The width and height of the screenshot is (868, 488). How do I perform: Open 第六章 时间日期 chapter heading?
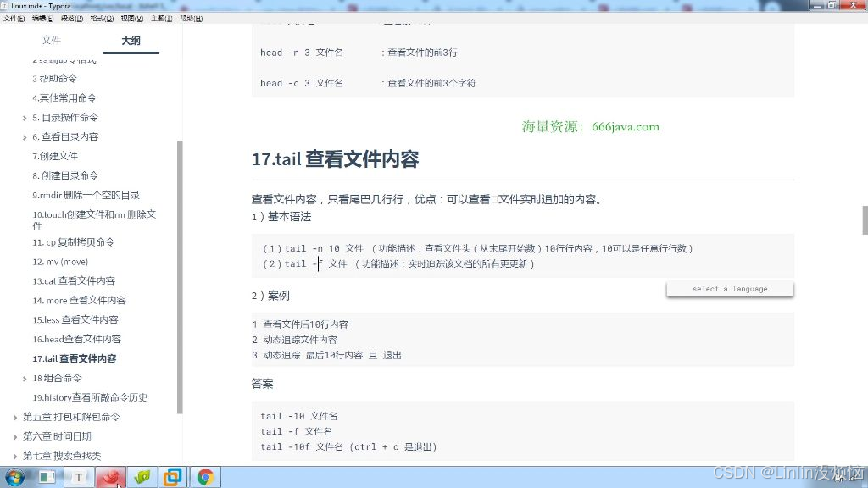(x=57, y=436)
